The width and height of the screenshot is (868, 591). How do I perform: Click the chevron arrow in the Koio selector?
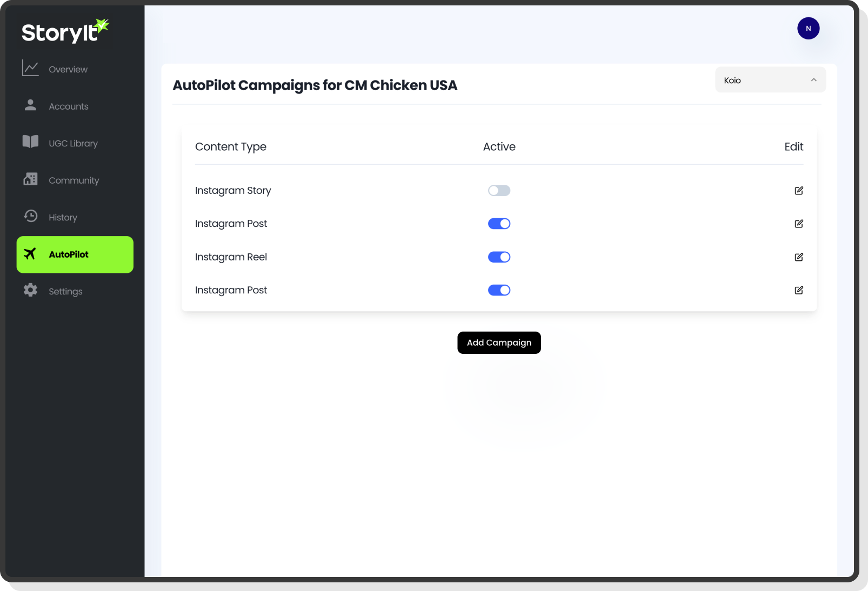click(813, 80)
